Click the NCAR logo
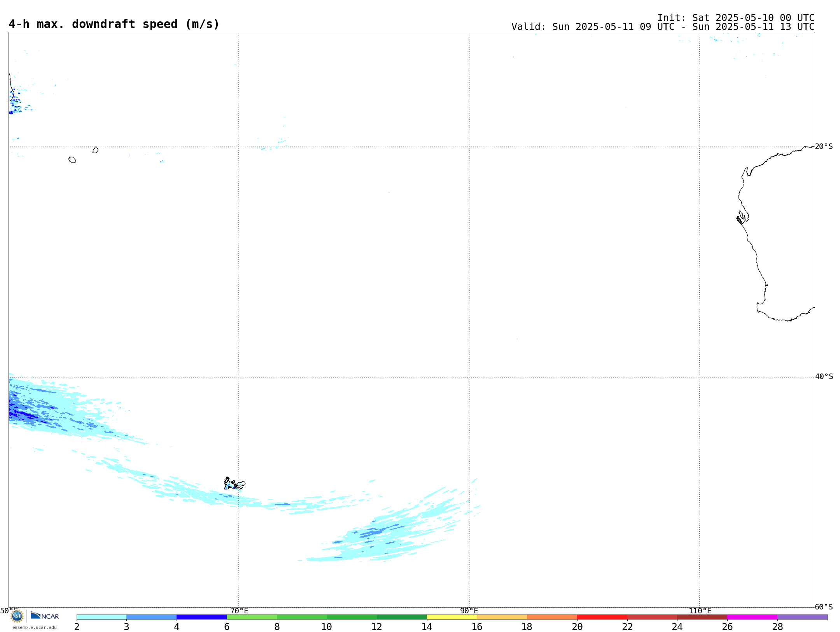Screen dimensions: 840x632 click(x=45, y=616)
